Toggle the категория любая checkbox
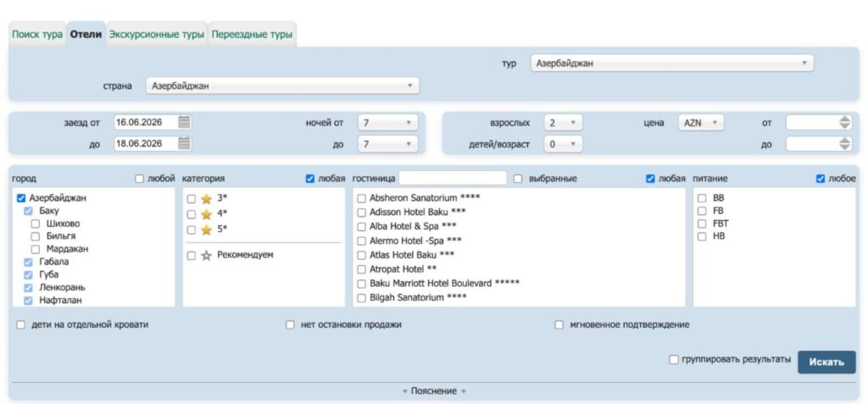Image resolution: width=868 pixels, height=404 pixels. coord(310,179)
